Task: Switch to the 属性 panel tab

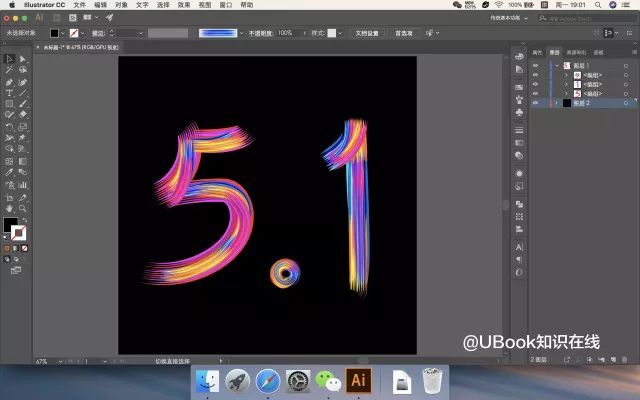Action: [x=537, y=52]
